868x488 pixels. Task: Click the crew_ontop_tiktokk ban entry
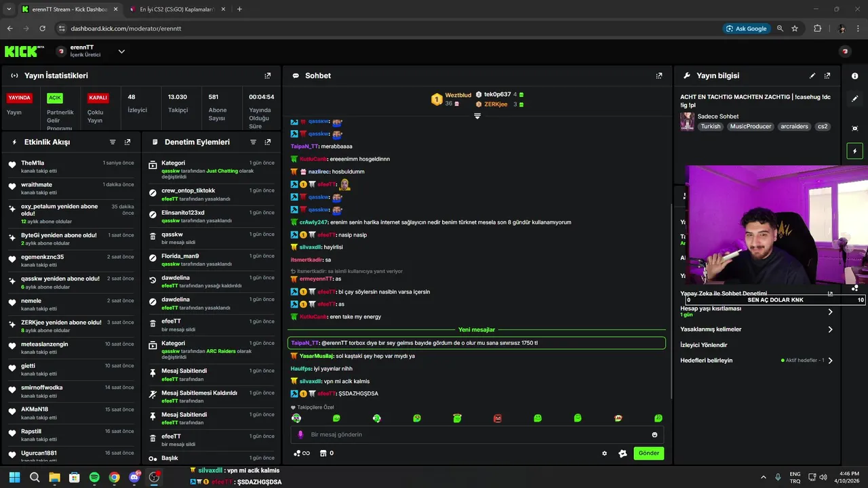212,195
